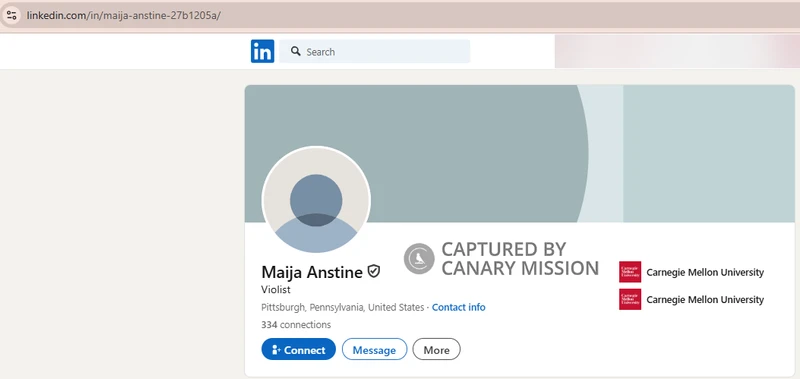Click the profile banner background image
The image size is (800, 379).
point(519,154)
